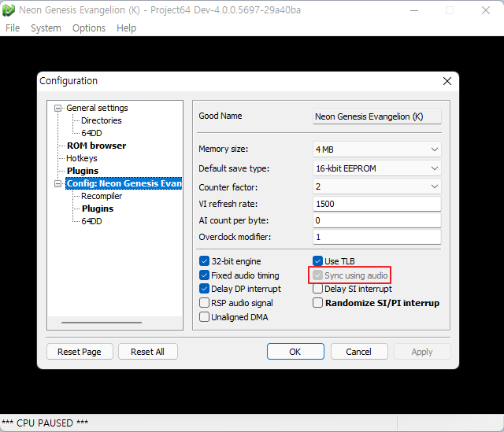Enable Unaligned DMA checkbox
Viewport: 504px width, 432px height.
(x=204, y=317)
